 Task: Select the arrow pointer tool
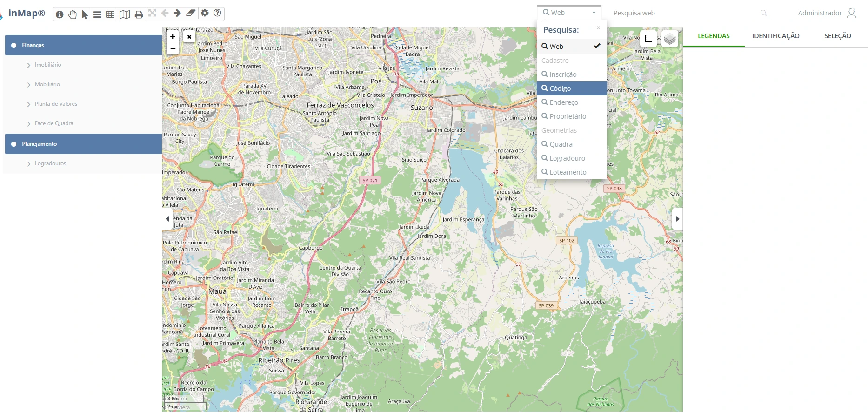tap(85, 14)
